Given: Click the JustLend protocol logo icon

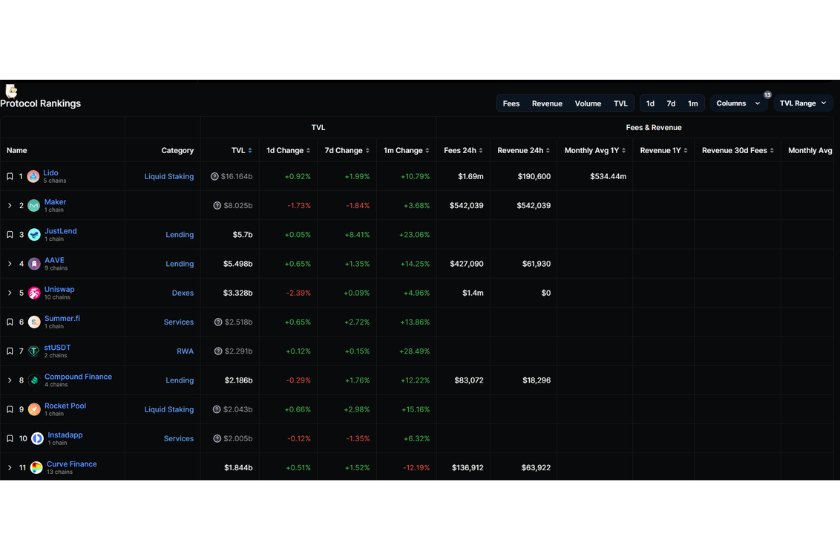Looking at the screenshot, I should (x=34, y=235).
